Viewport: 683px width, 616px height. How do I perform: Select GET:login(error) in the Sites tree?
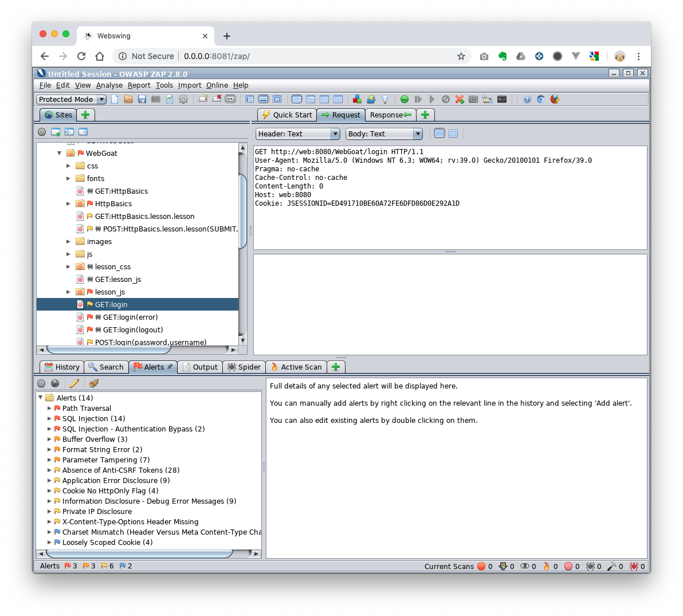[130, 317]
